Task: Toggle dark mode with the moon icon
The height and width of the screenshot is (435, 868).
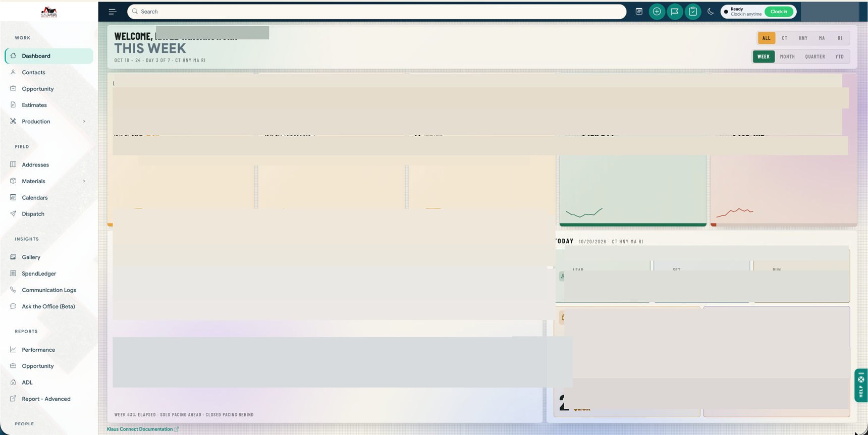Action: [x=711, y=12]
